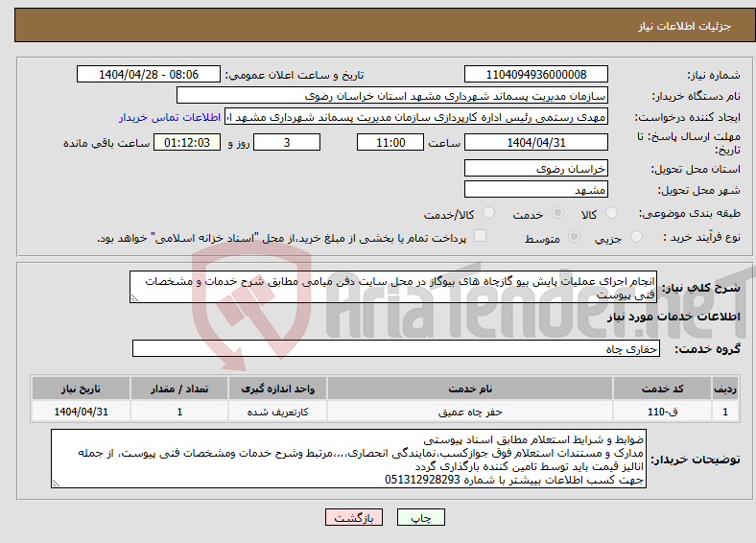Click the تاریخ نیاز column header
The image size is (756, 543).
click(81, 389)
